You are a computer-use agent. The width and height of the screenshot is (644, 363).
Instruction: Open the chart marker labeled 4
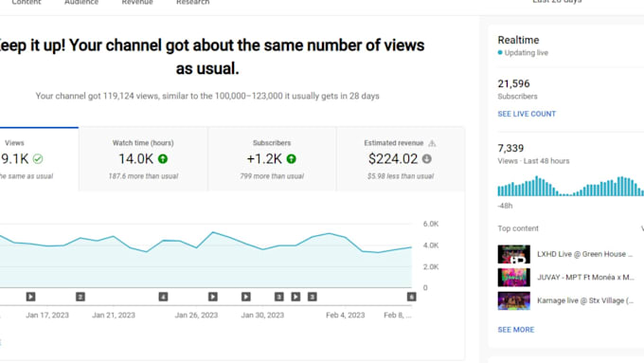(163, 297)
